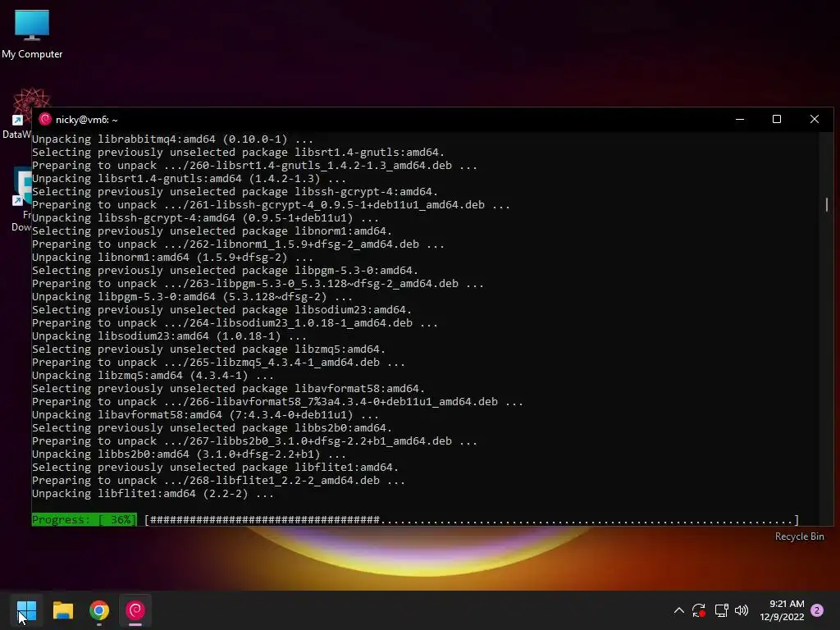Click line "Unpacking librabbitmq4:amd64 (0.10.0-1)"
The image size is (840, 630).
[172, 139]
